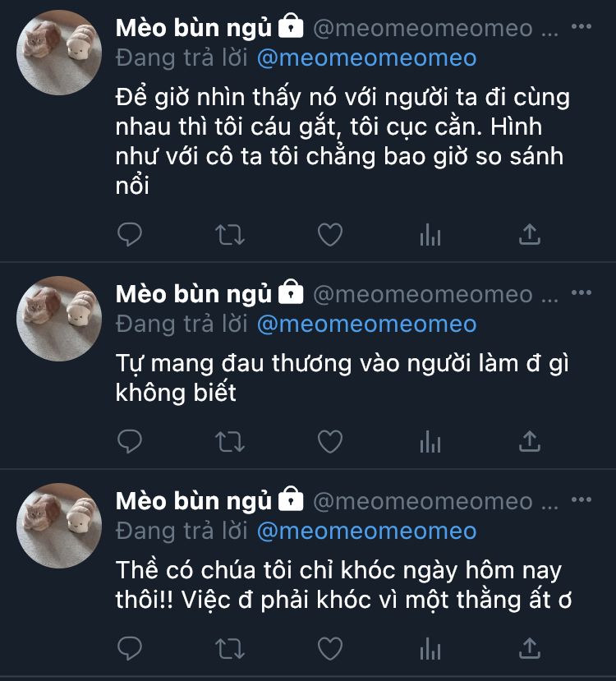Open profile avatar of second tweet
This screenshot has width=616, height=681.
(59, 319)
